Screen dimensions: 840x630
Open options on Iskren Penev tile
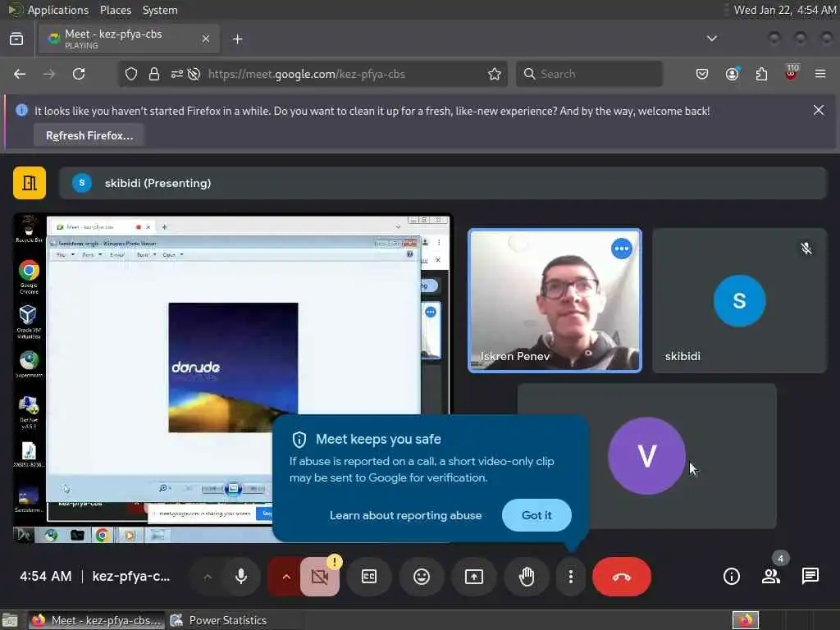pyautogui.click(x=622, y=249)
